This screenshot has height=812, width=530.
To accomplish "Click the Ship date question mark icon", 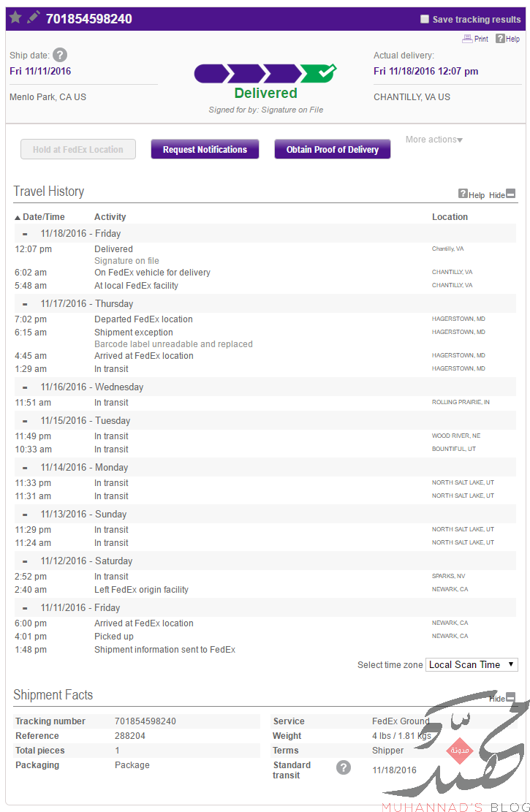I will (x=60, y=55).
